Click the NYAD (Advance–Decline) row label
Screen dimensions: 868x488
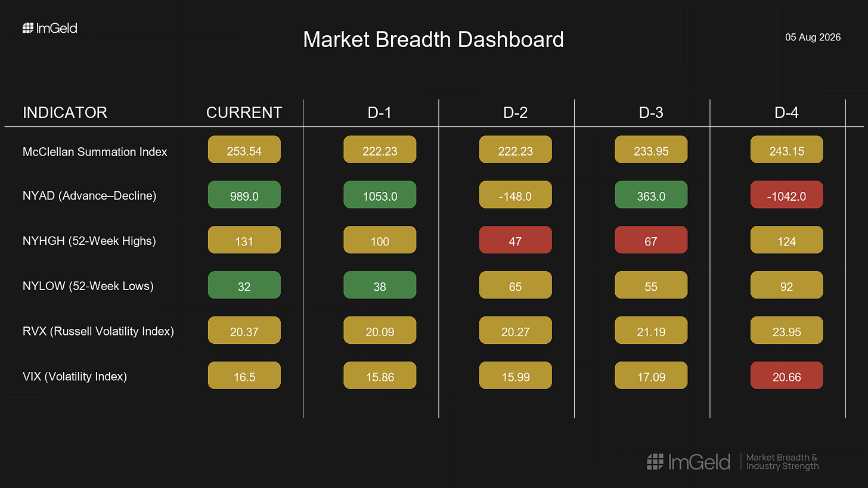point(89,195)
